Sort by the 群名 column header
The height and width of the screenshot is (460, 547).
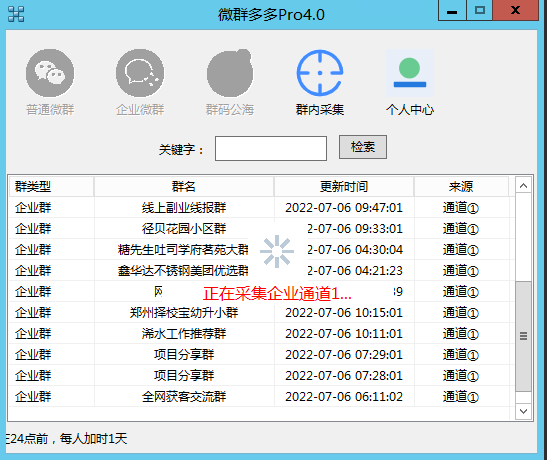(x=184, y=187)
